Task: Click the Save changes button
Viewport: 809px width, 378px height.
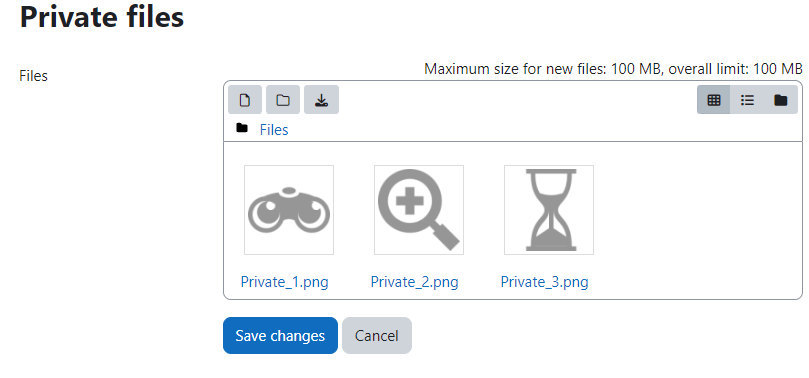Action: (280, 336)
